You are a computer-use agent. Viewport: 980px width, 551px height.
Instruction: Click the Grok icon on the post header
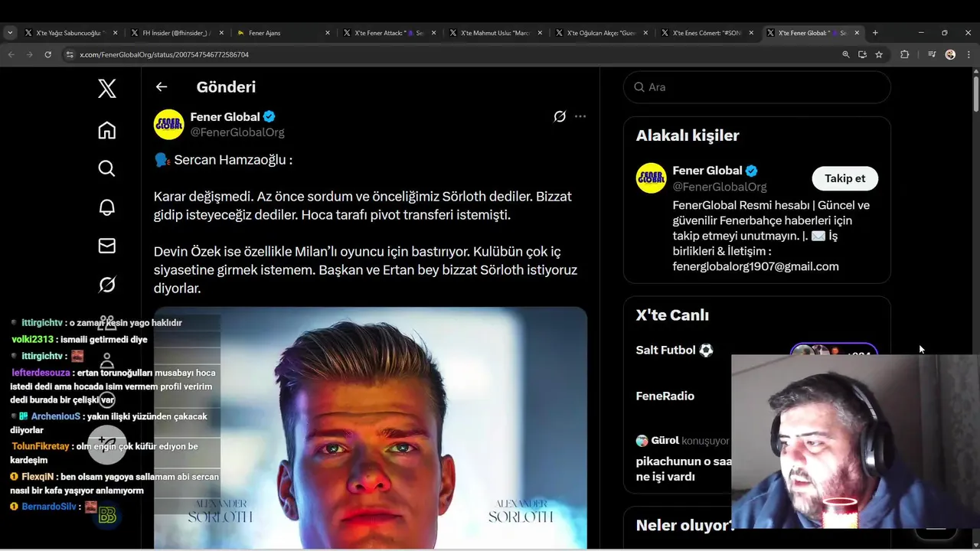click(x=560, y=116)
